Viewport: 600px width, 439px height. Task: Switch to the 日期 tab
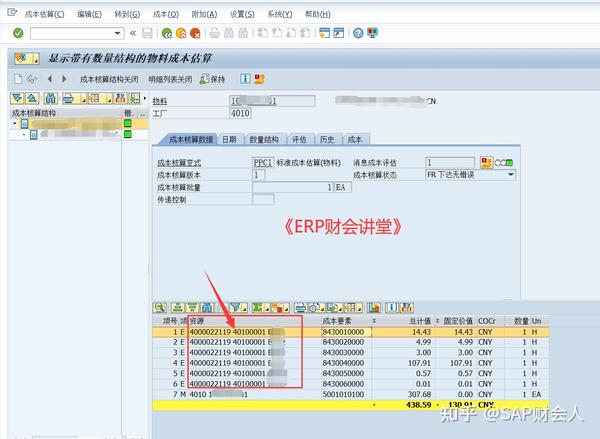229,140
